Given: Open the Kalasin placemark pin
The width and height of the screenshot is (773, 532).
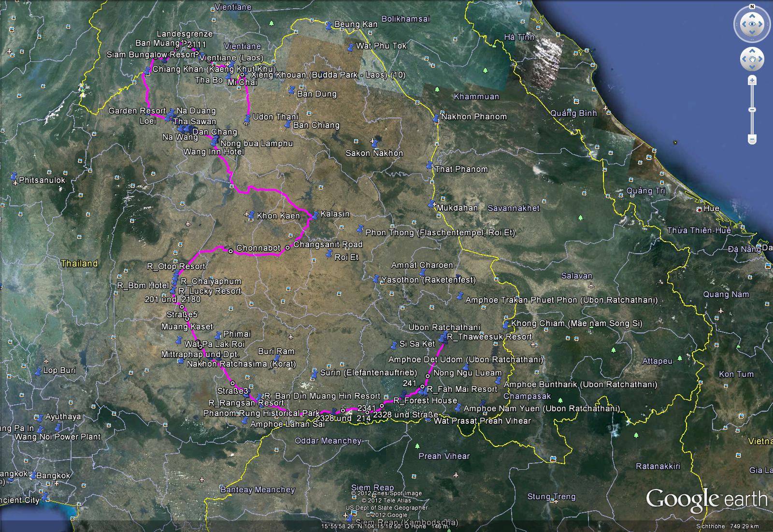Looking at the screenshot, I should [315, 215].
